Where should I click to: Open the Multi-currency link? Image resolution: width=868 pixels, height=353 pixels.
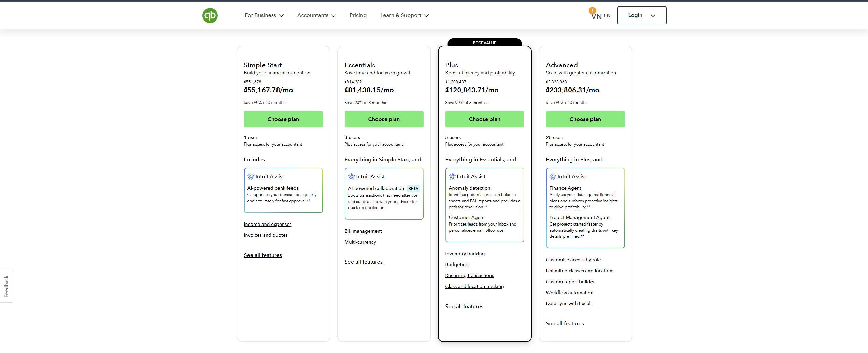pyautogui.click(x=360, y=242)
